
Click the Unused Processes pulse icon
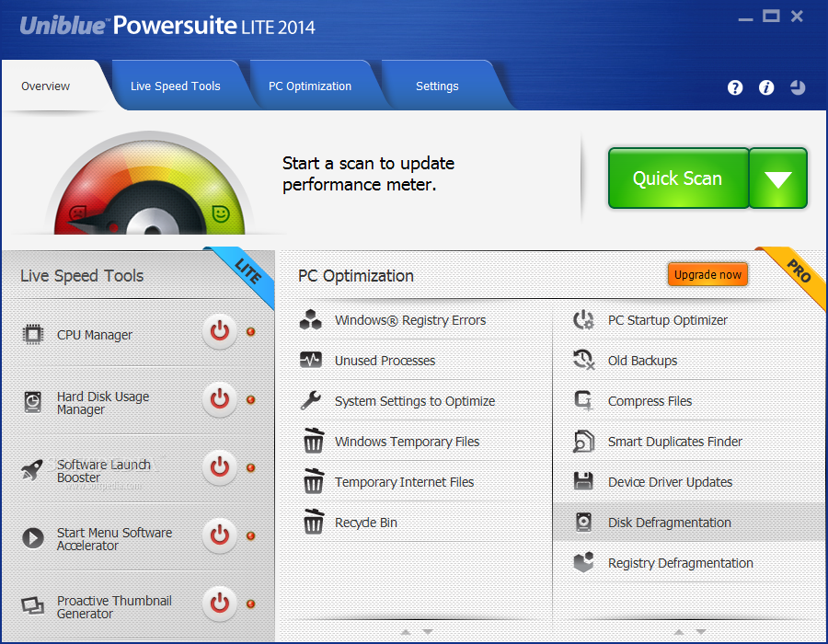point(311,360)
